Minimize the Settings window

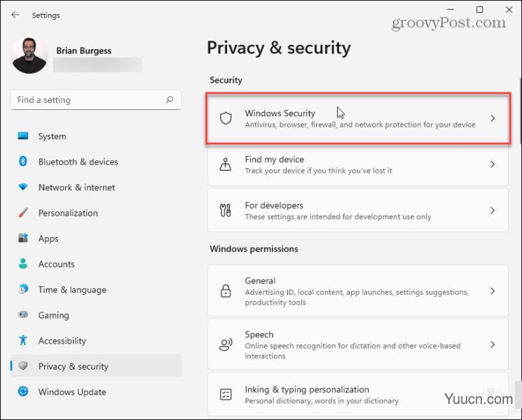[x=450, y=10]
